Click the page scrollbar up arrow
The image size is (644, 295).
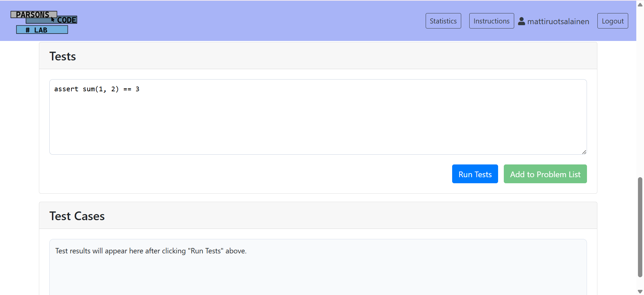tap(640, 4)
